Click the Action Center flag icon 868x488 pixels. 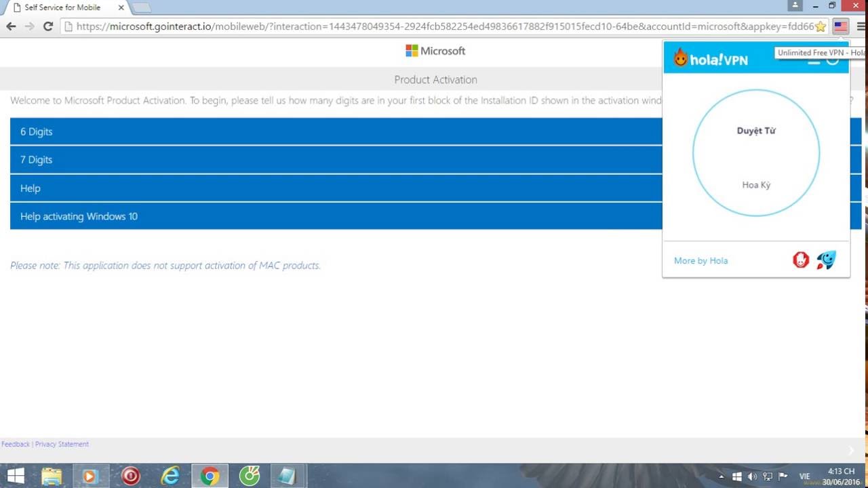[x=783, y=476]
